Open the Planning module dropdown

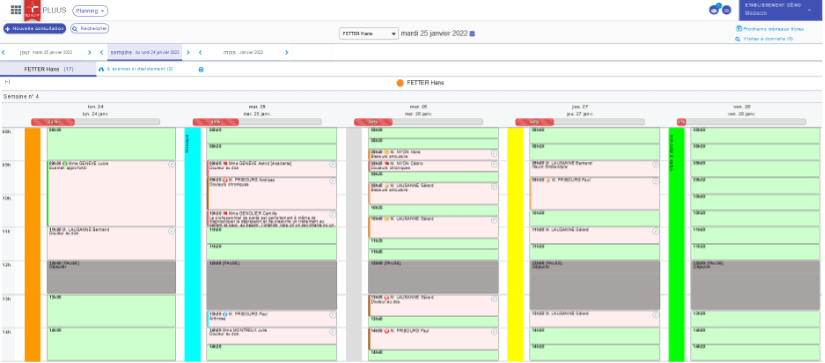(90, 11)
